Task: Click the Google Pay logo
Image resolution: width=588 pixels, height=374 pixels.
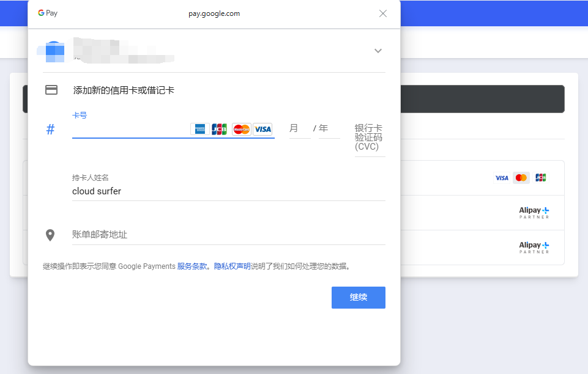Action: pos(48,13)
